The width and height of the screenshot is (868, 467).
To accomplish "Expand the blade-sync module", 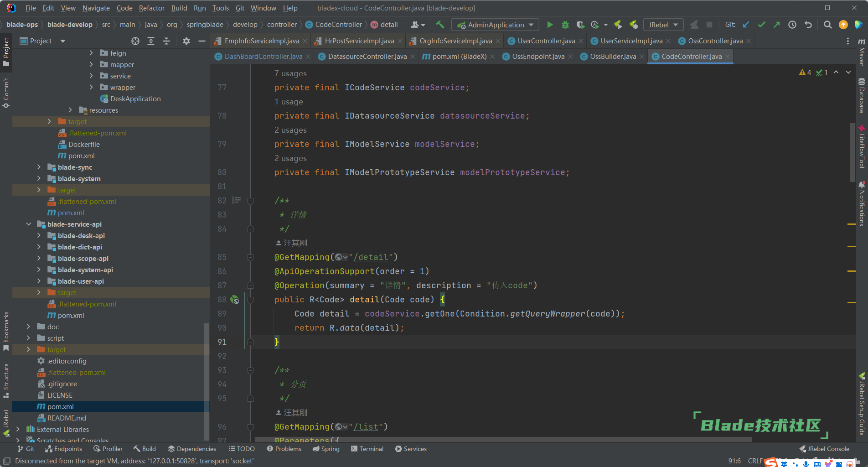I will [x=39, y=167].
